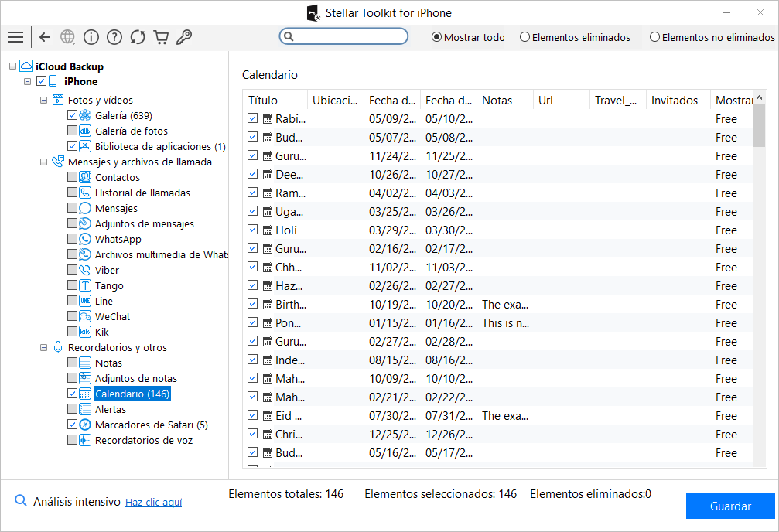
Task: Open the shopping cart buy icon
Action: 161,37
